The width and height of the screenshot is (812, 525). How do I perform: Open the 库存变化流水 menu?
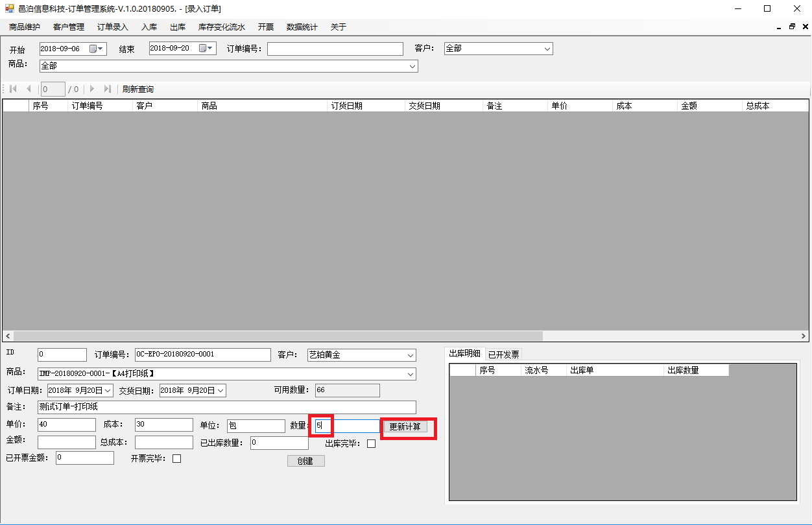[x=222, y=27]
